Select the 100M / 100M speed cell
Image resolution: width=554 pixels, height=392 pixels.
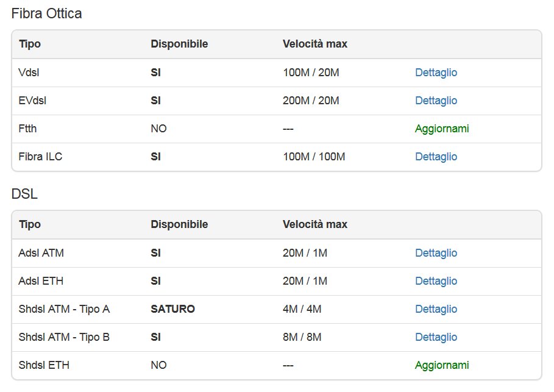(314, 157)
